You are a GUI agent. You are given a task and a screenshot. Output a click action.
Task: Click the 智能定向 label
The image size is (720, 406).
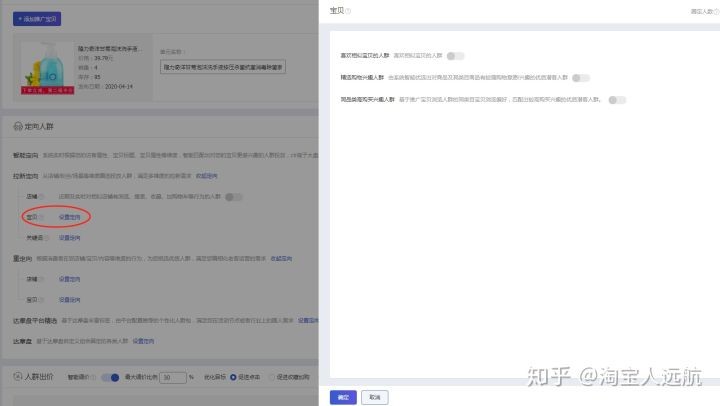point(26,155)
